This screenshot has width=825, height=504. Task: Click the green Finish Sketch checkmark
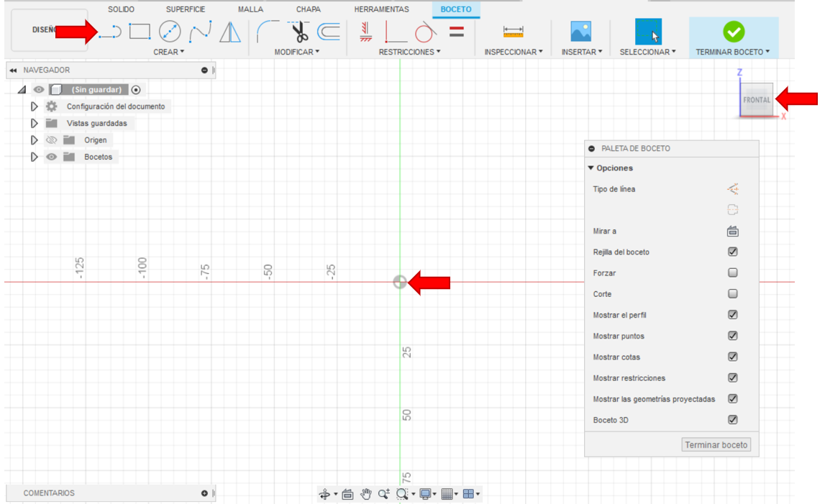tap(734, 32)
